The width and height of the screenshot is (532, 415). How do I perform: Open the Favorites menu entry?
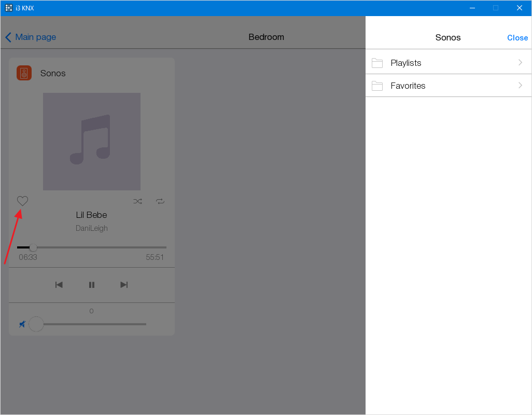click(408, 86)
